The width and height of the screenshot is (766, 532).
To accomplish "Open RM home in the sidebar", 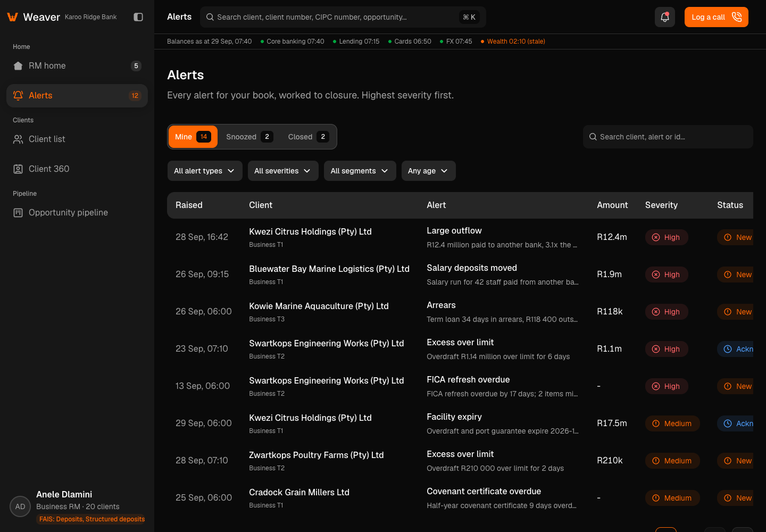I will point(77,66).
